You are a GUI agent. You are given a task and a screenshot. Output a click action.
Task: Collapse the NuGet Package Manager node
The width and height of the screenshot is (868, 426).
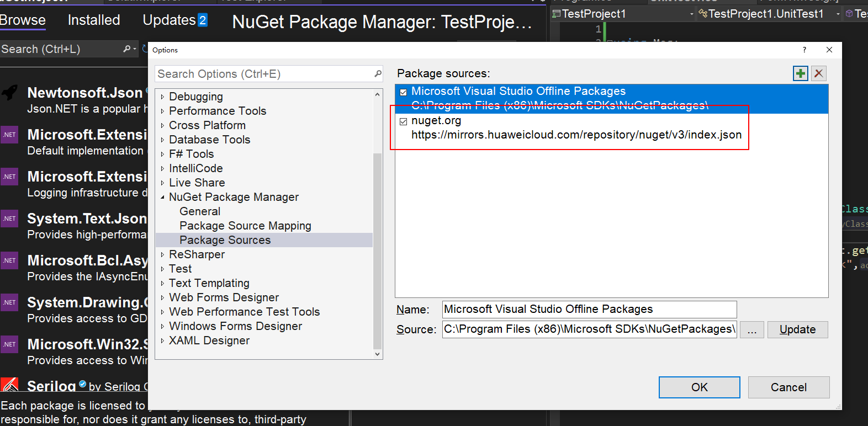pos(162,197)
